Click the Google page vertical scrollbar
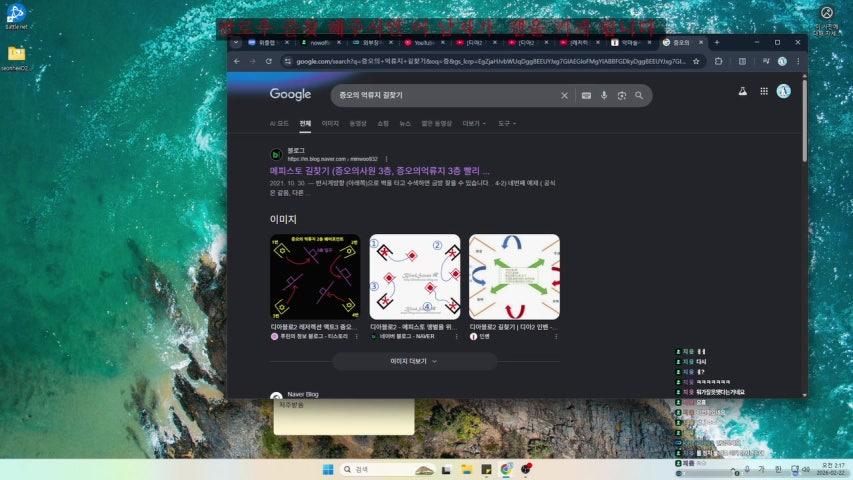 point(804,120)
